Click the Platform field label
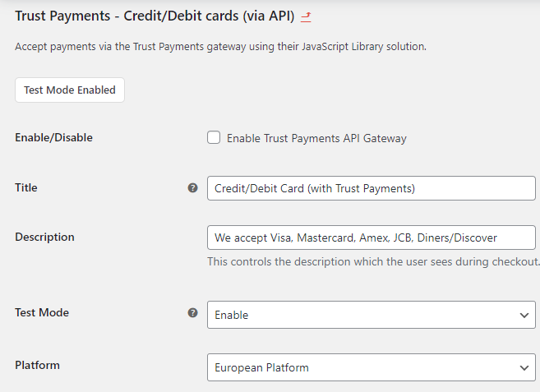Image resolution: width=540 pixels, height=392 pixels. (37, 365)
